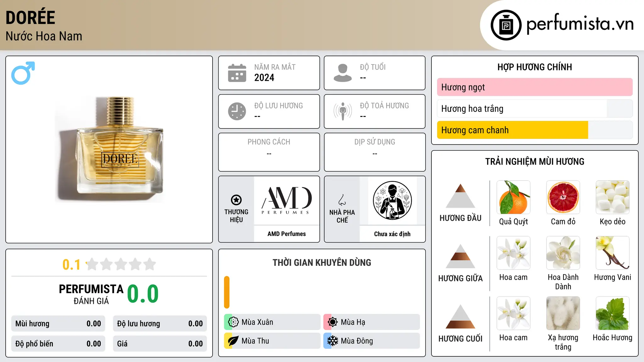
Task: Click the Hương hoa trắng accord bar
Action: point(535,109)
